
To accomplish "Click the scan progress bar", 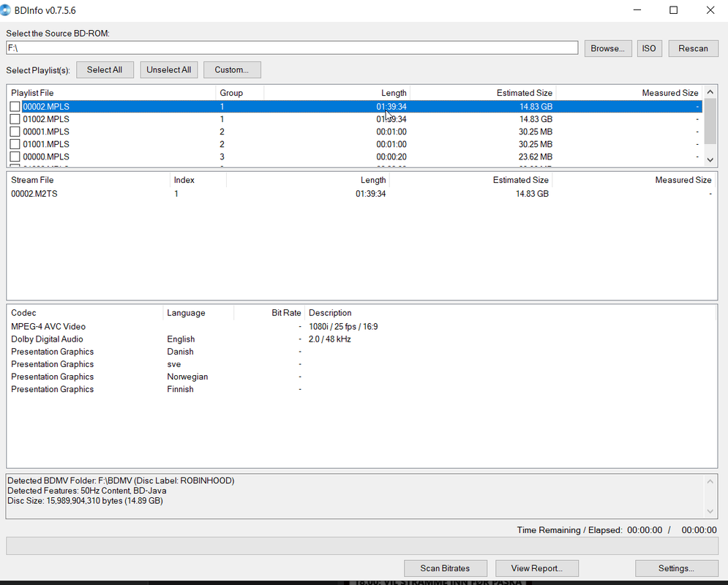I will (362, 546).
